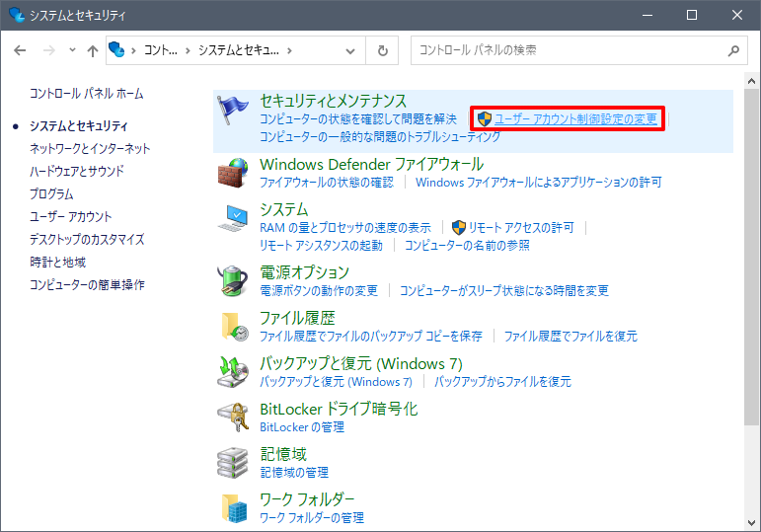Open デスクトップのカスタマイズ in sidebar
Image resolution: width=761 pixels, height=532 pixels.
[87, 239]
